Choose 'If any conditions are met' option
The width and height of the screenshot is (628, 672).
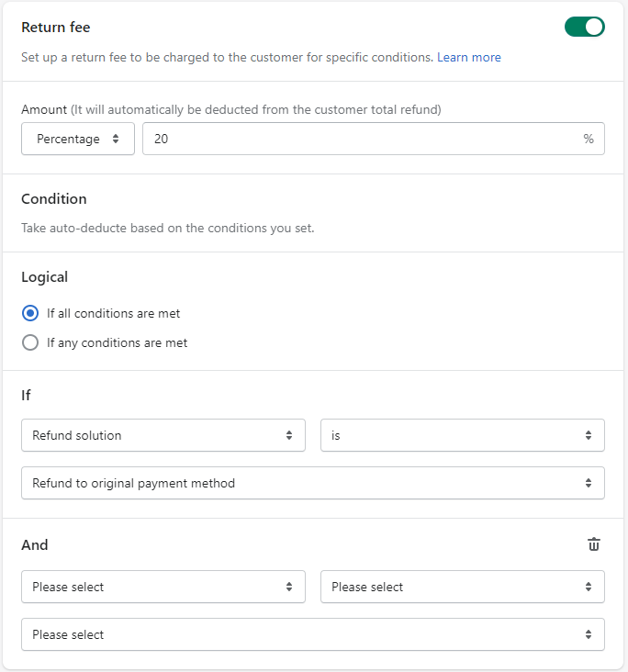[30, 342]
